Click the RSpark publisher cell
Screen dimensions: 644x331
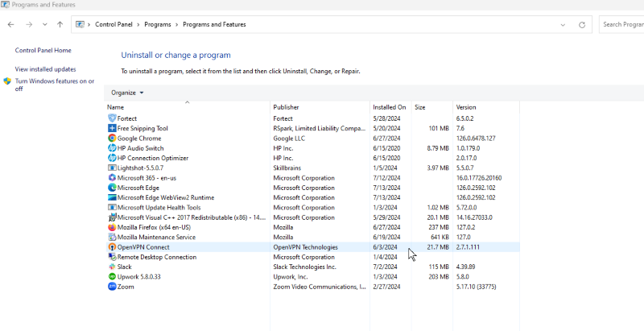point(320,128)
